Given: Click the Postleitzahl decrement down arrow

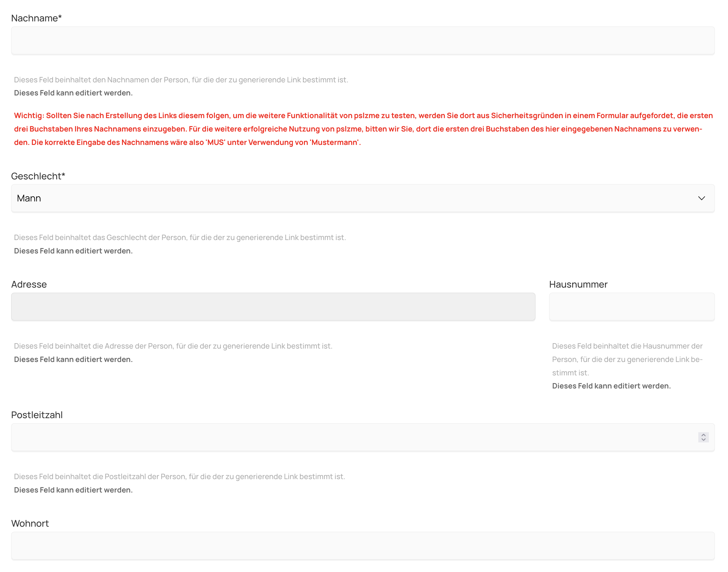Looking at the screenshot, I should pyautogui.click(x=703, y=440).
